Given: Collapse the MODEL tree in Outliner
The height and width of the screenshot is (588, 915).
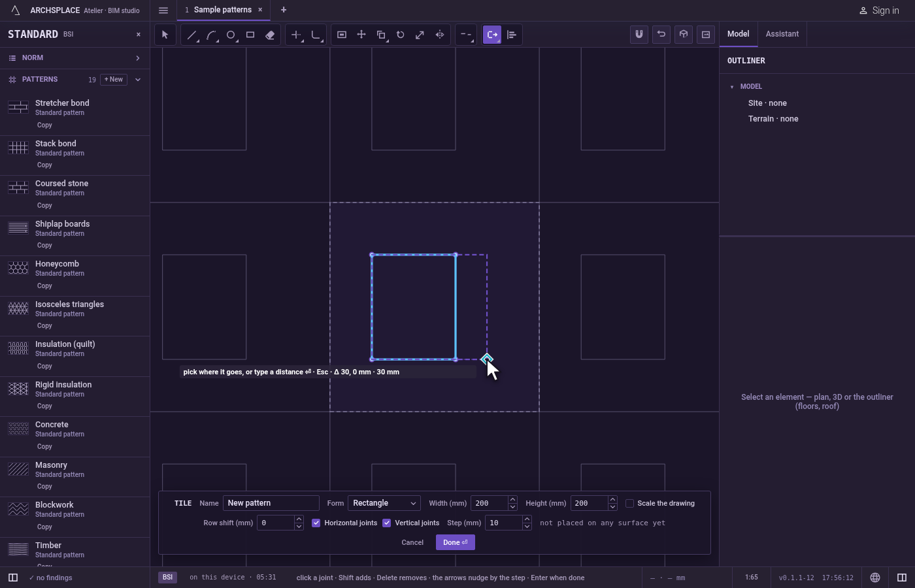Looking at the screenshot, I should 732,86.
